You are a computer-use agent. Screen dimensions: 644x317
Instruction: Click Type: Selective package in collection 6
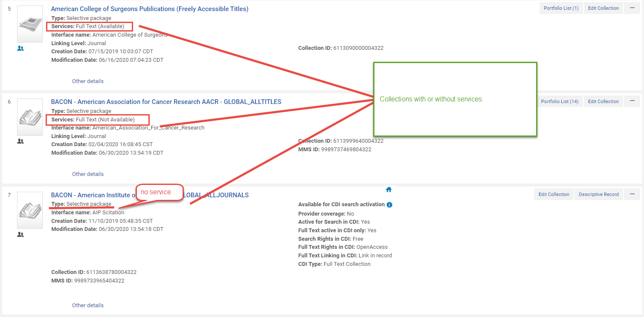[x=81, y=111]
